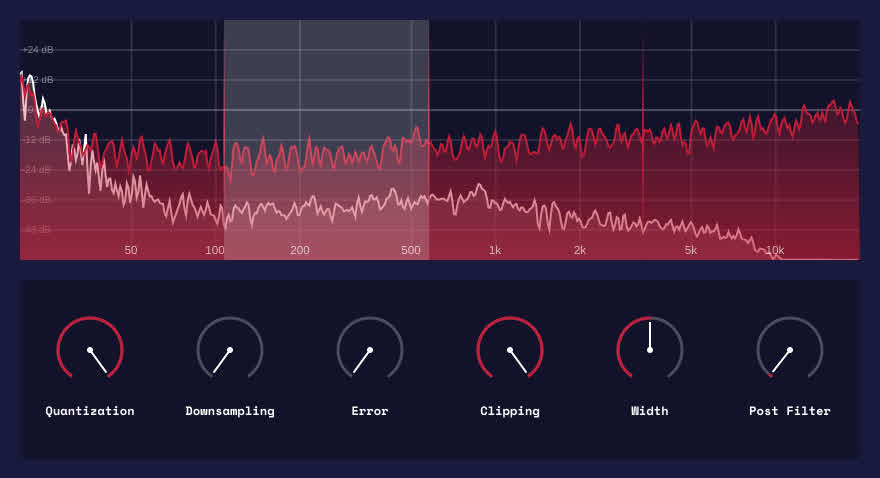
Task: Click the +24 dB scale label
Action: [x=38, y=50]
